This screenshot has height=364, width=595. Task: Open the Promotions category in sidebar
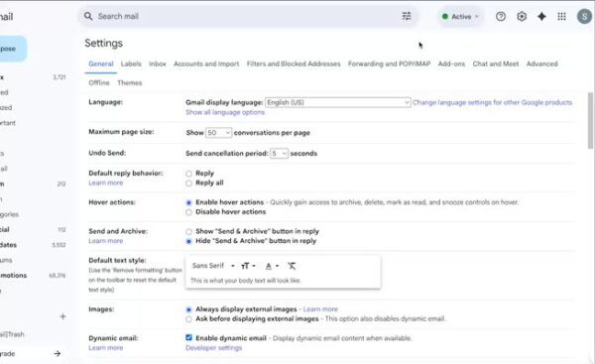13,275
